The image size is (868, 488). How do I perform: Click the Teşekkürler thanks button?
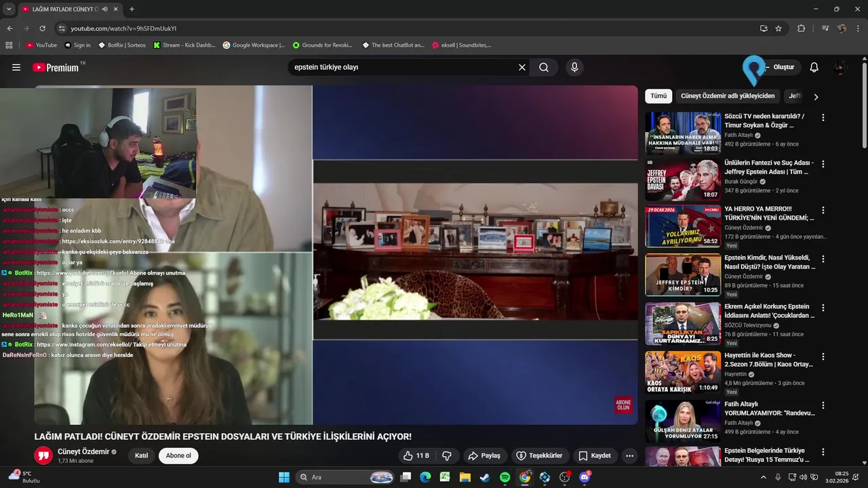[539, 455]
